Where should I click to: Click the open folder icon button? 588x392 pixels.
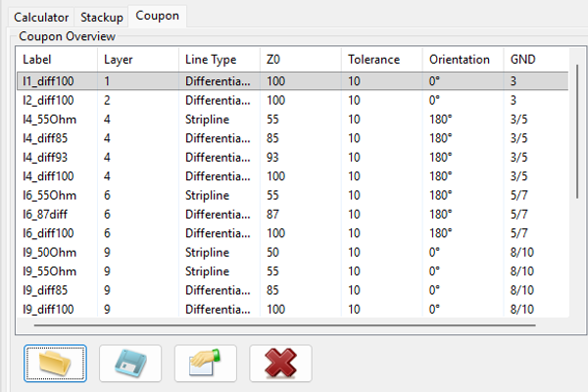tap(55, 363)
